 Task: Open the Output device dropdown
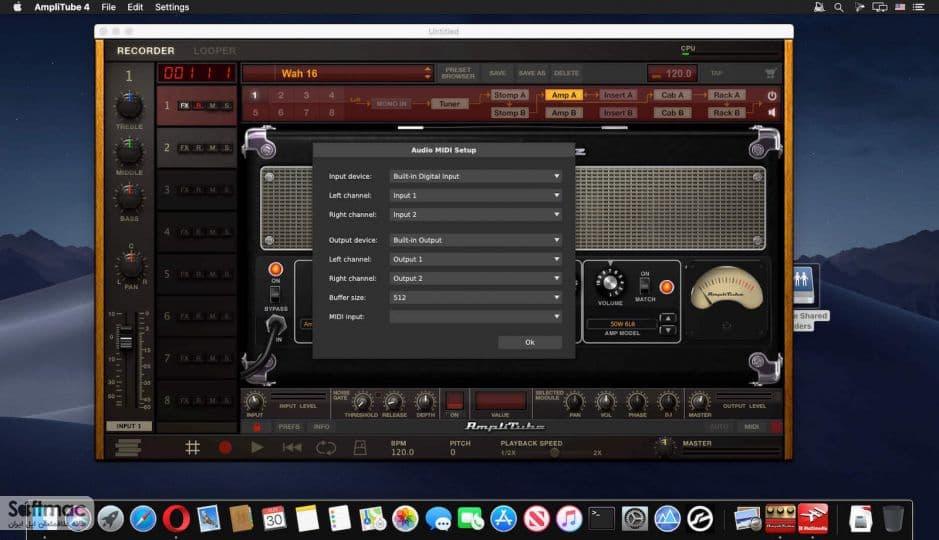click(475, 240)
